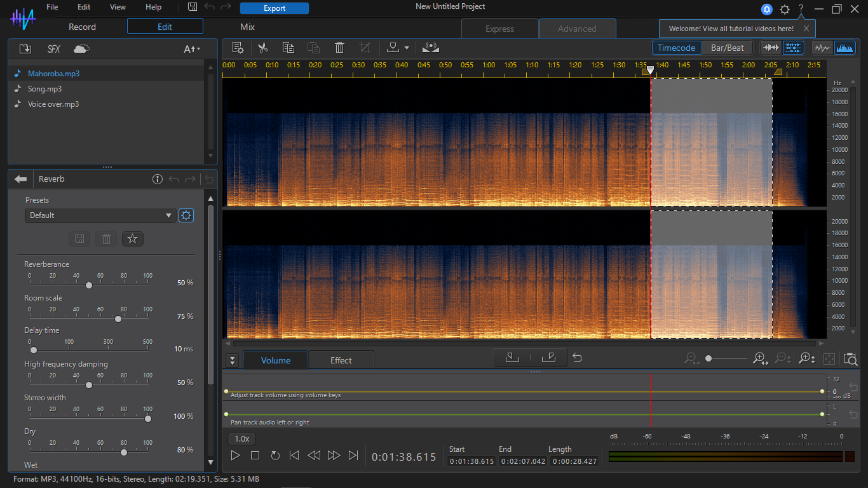The image size is (868, 488).
Task: Open the font size sort dropdown
Action: point(191,49)
